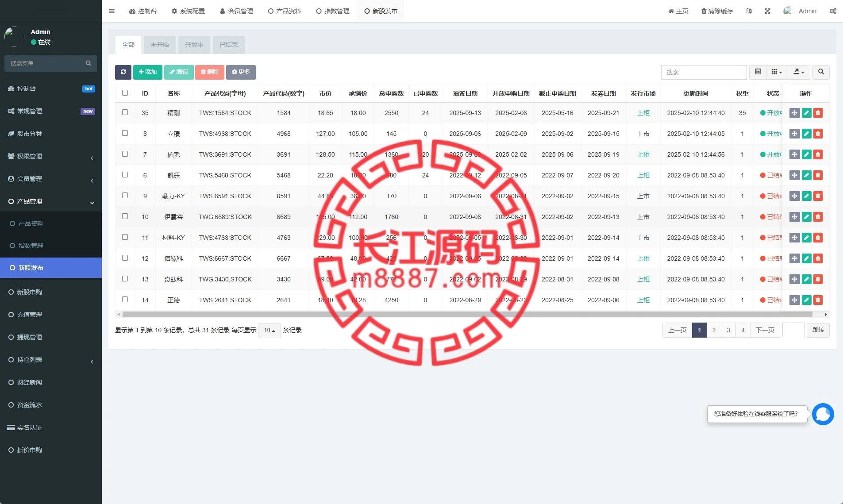Click the 跳转 jump page button

tap(818, 330)
